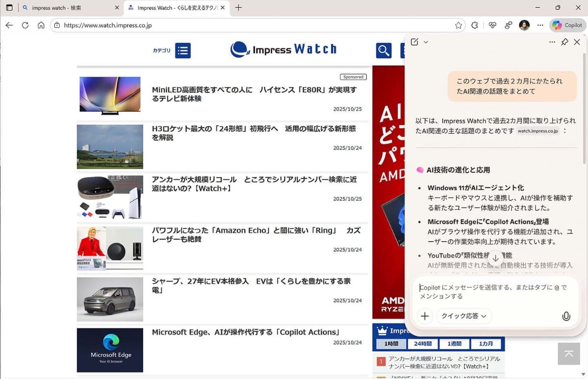Image resolution: width=588 pixels, height=379 pixels.
Task: Close the impress watch search tab
Action: [117, 8]
